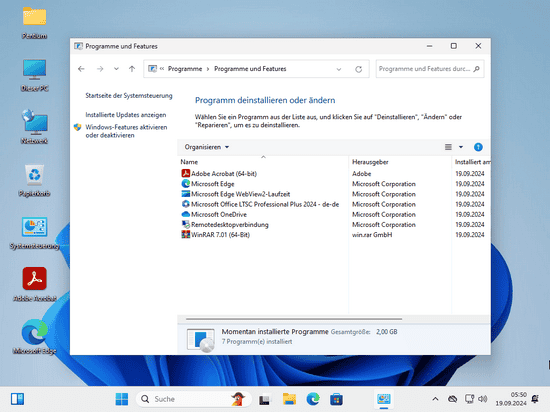Click publisher win.rar GmbH cell
Image resolution: width=550 pixels, height=412 pixels.
click(x=372, y=234)
